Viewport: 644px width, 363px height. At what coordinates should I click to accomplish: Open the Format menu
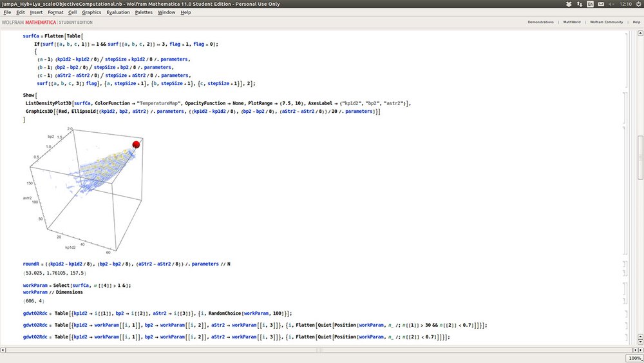click(55, 12)
